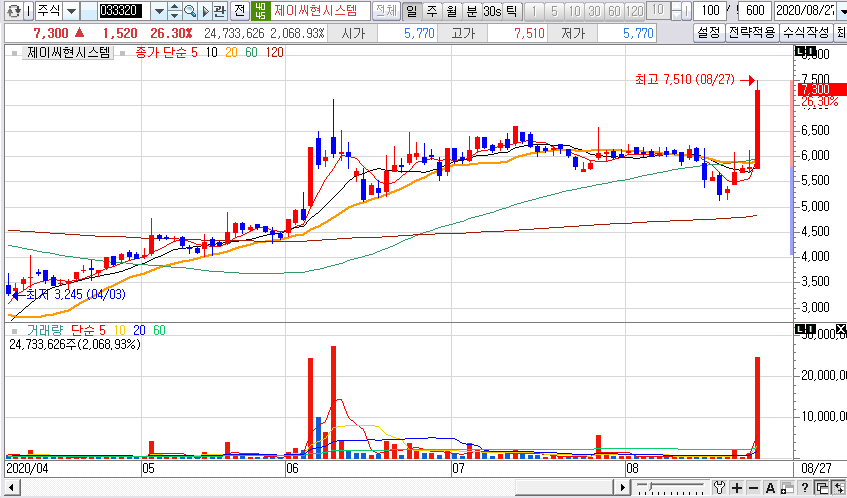Click the bar count field showing 100
The image size is (847, 498).
[x=709, y=10]
